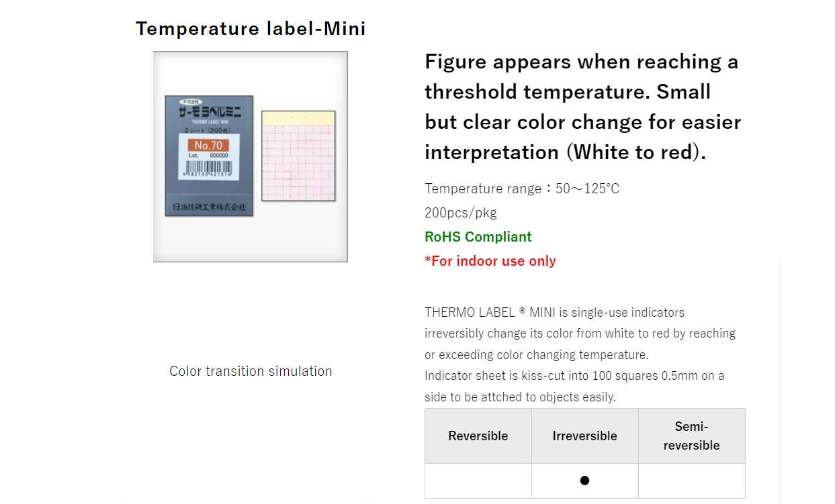Click the yellow strip atop indicator sheet
Image resolution: width=835 pixels, height=504 pixels.
tap(298, 118)
